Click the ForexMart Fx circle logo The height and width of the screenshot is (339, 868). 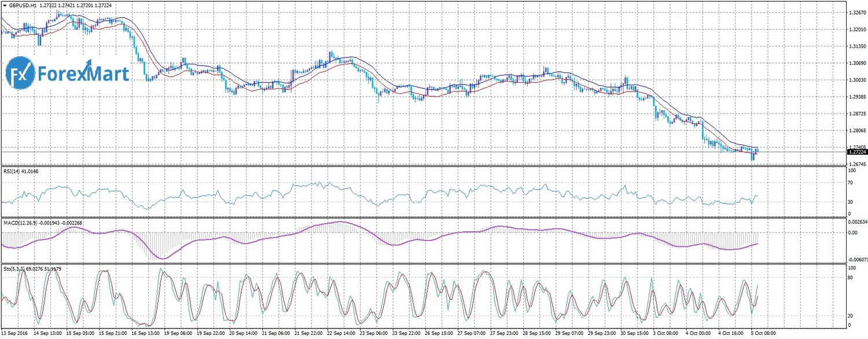pyautogui.click(x=21, y=73)
